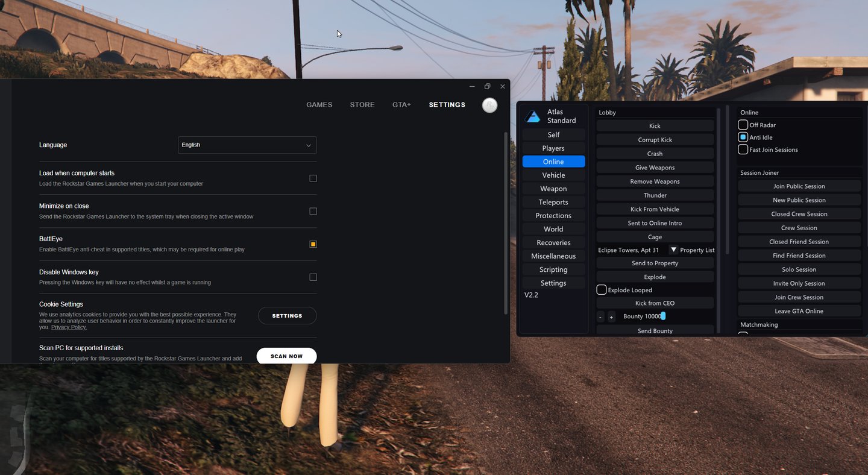
Task: Click the Join Public Session button
Action: pos(799,186)
